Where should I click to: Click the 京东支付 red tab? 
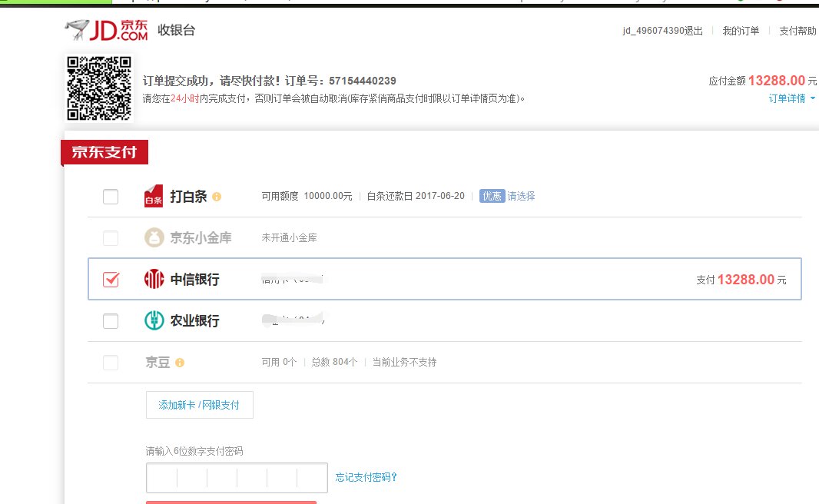tap(104, 152)
